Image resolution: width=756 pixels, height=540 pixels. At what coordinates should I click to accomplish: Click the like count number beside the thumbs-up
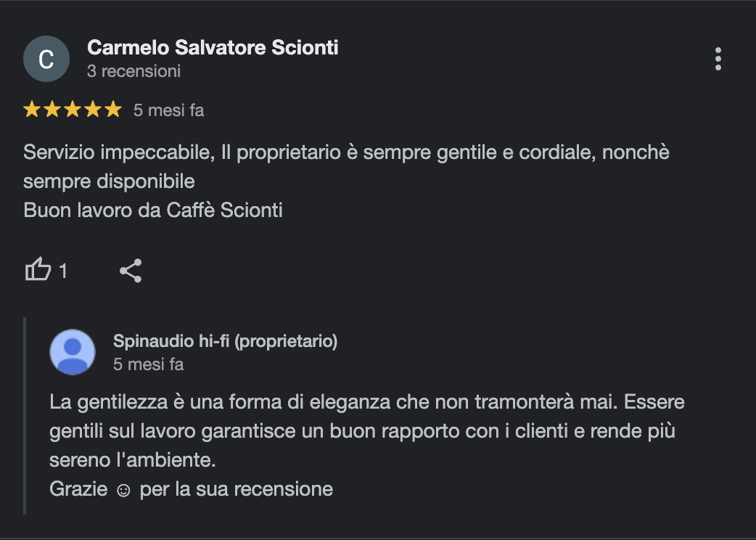point(62,271)
